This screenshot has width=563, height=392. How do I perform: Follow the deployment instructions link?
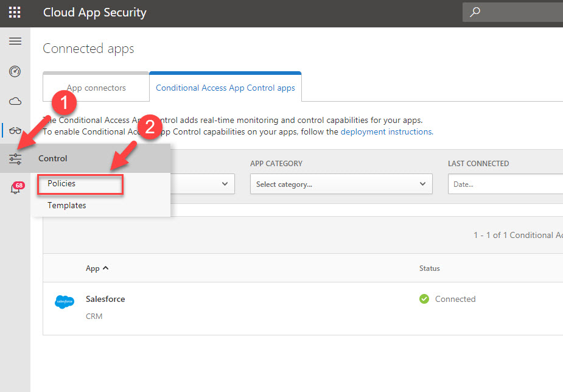(386, 131)
